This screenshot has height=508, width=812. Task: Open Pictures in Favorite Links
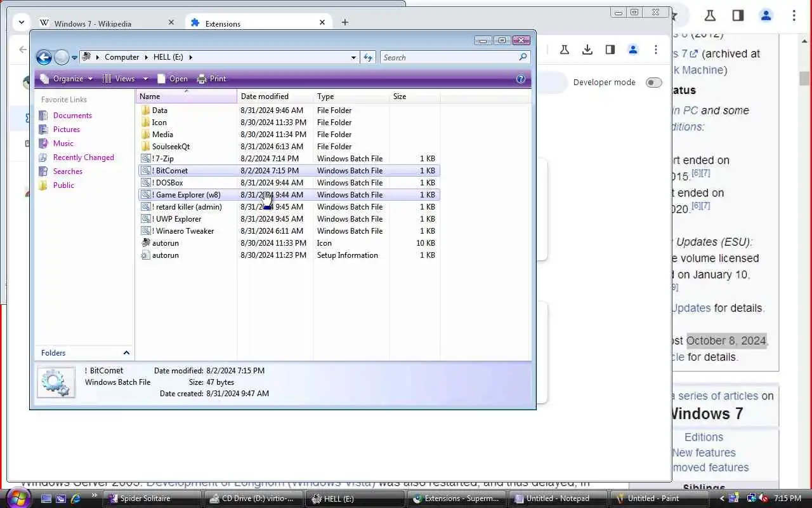click(x=66, y=130)
